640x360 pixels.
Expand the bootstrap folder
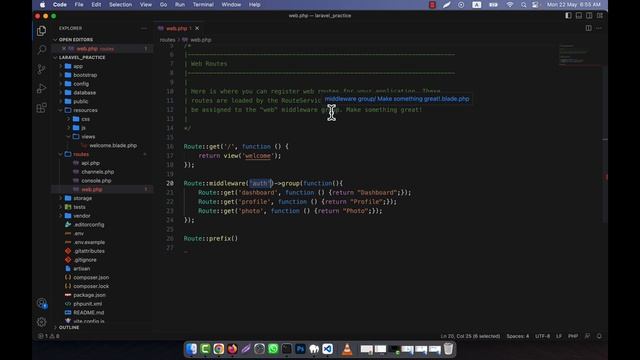pyautogui.click(x=85, y=75)
